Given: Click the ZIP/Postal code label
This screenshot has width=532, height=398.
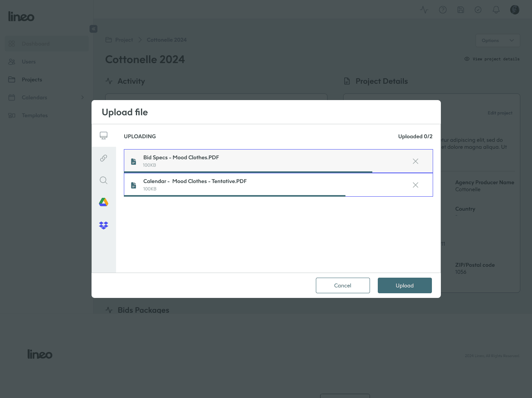Looking at the screenshot, I should click(x=475, y=265).
